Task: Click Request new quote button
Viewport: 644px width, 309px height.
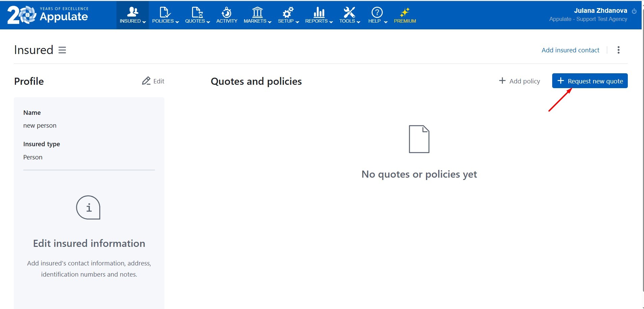Action: (590, 81)
